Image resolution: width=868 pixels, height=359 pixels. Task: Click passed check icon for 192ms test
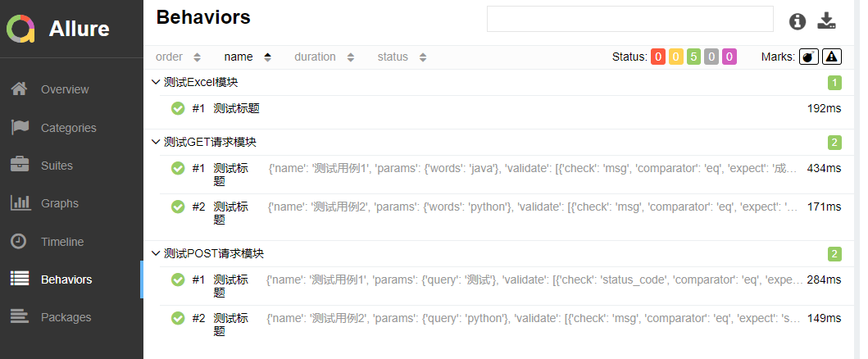178,108
